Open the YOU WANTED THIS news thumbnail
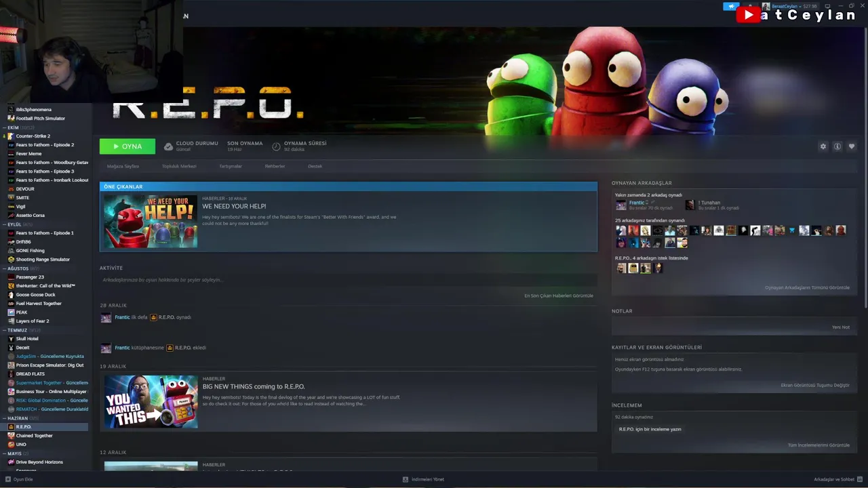 click(x=151, y=402)
